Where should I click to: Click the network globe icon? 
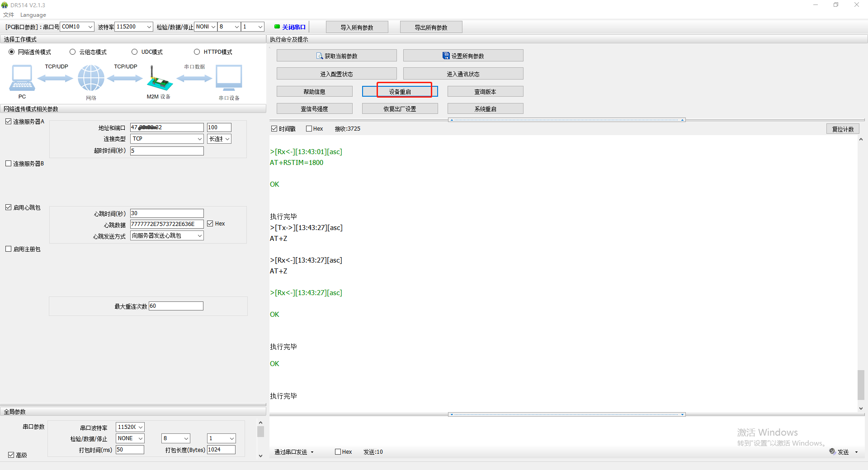click(91, 78)
